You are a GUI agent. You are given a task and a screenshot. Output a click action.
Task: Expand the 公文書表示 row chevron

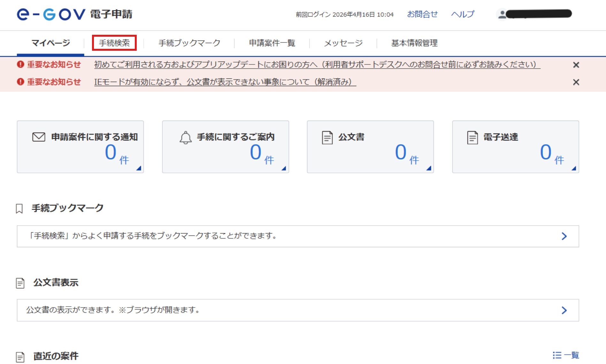(x=564, y=310)
